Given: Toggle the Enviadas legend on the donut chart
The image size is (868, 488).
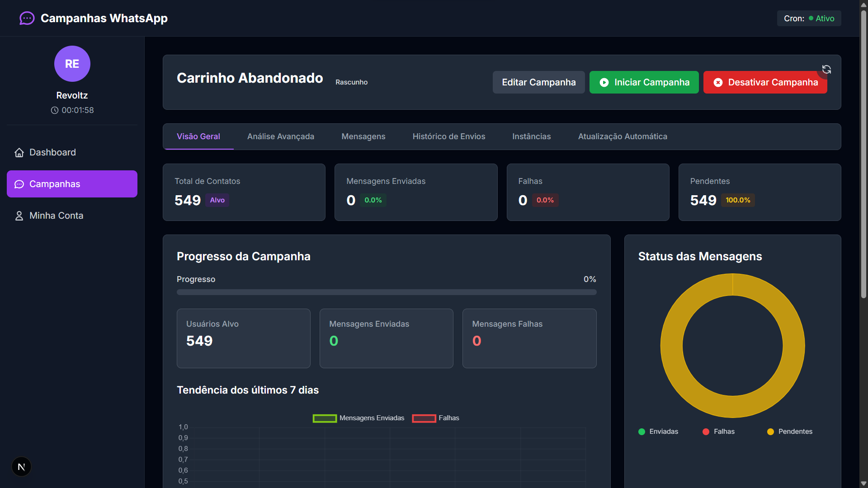Looking at the screenshot, I should click(x=658, y=432).
